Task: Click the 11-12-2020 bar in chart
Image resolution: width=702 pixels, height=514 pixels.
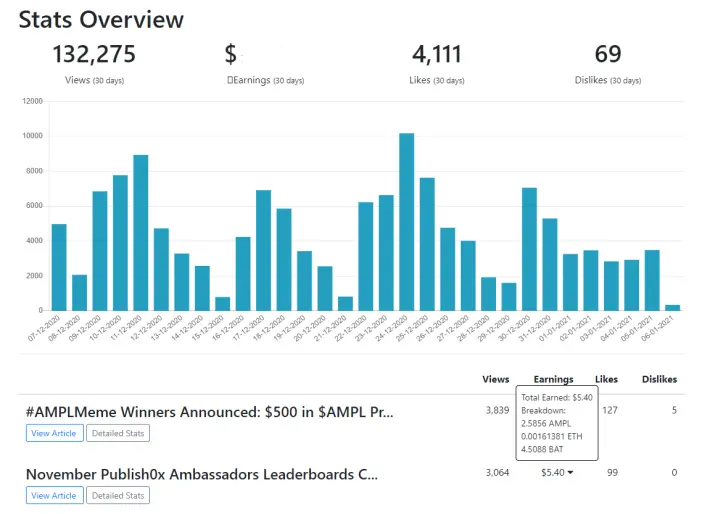Action: 141,233
